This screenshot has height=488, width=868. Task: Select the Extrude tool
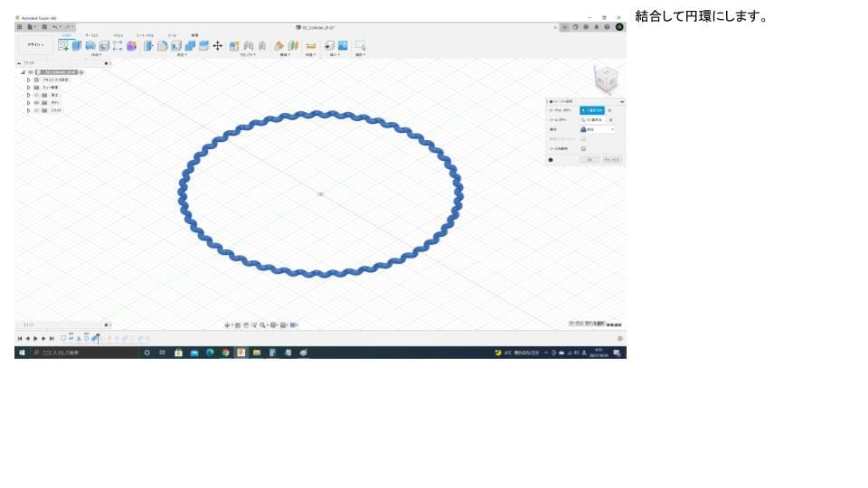coord(77,46)
